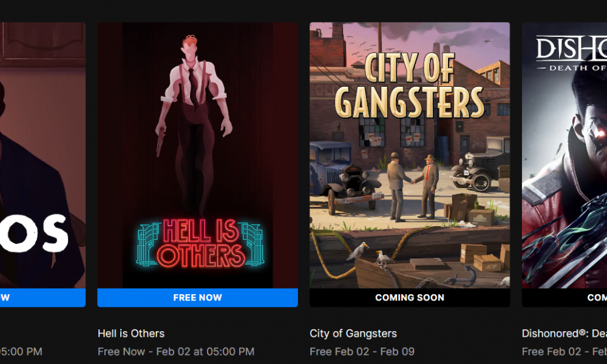Open the Dishonored®: Death title link
The image size is (607, 364).
click(x=565, y=334)
